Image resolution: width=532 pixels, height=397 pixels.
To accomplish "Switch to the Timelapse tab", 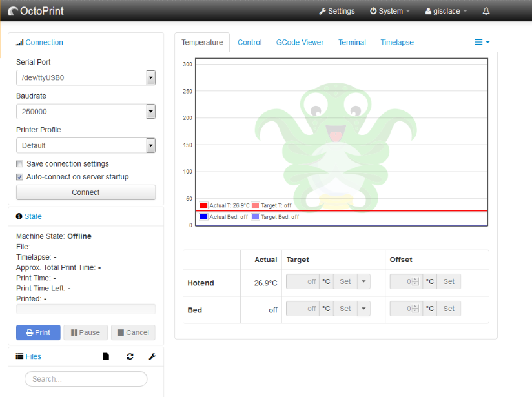I will click(397, 42).
